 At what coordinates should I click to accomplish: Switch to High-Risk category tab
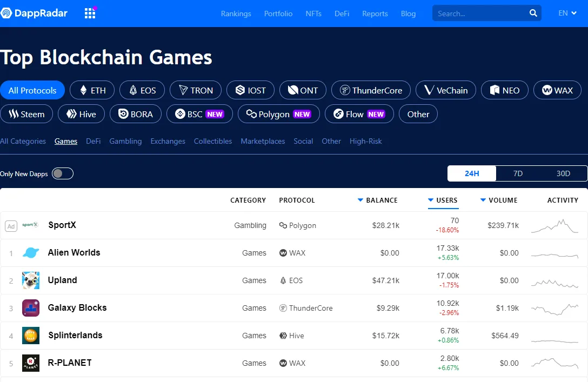click(x=366, y=142)
